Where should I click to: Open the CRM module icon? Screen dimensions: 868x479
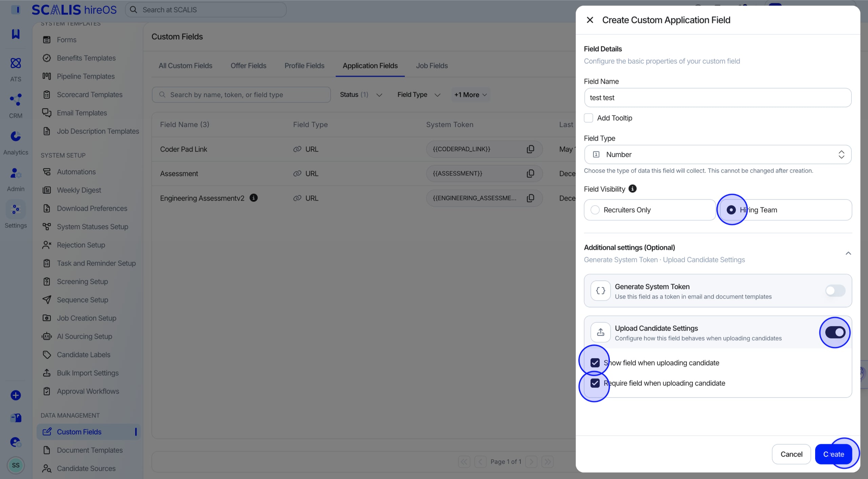tap(16, 100)
